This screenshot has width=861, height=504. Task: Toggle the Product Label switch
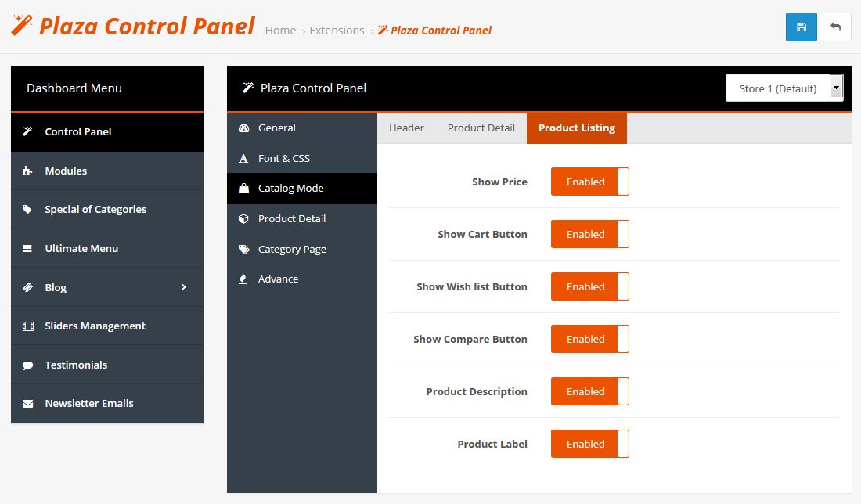point(589,444)
